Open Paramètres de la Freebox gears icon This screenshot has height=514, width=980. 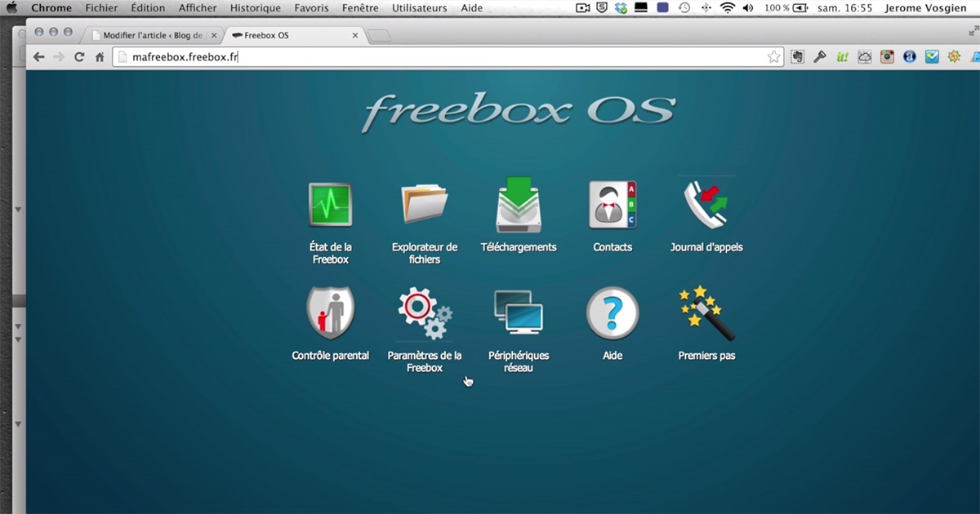click(x=425, y=313)
